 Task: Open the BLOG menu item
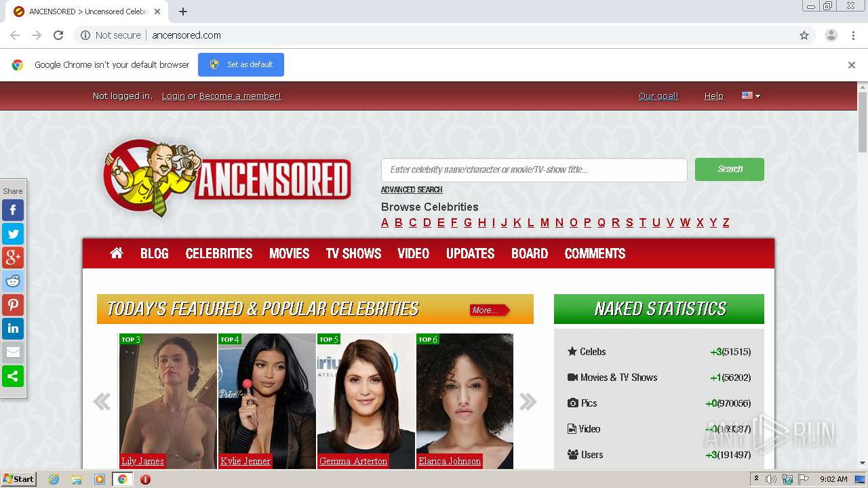[x=155, y=253]
